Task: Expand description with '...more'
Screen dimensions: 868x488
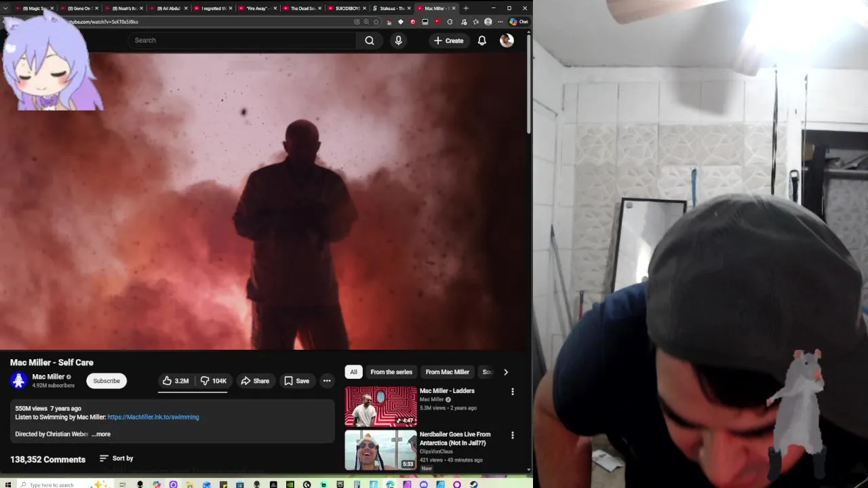Action: coord(101,434)
